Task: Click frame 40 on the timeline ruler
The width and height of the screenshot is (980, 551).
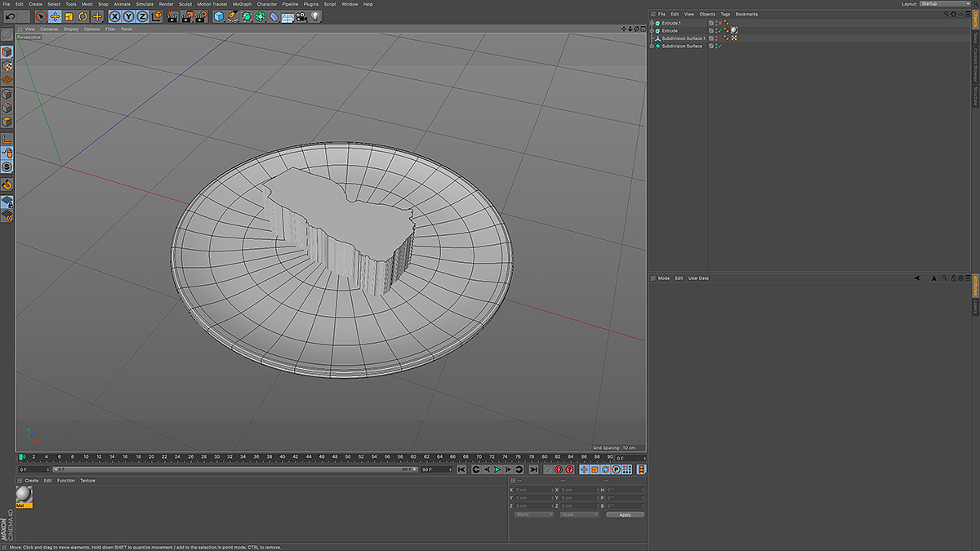Action: coord(282,457)
